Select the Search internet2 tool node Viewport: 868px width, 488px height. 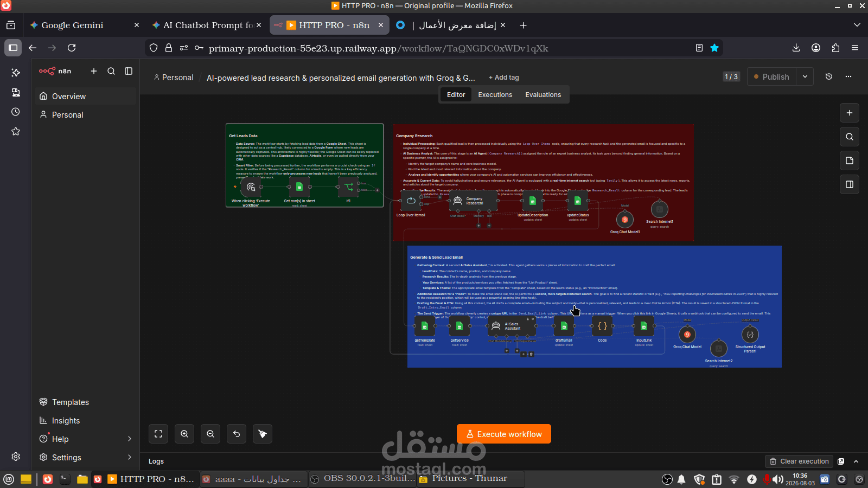coord(719,348)
